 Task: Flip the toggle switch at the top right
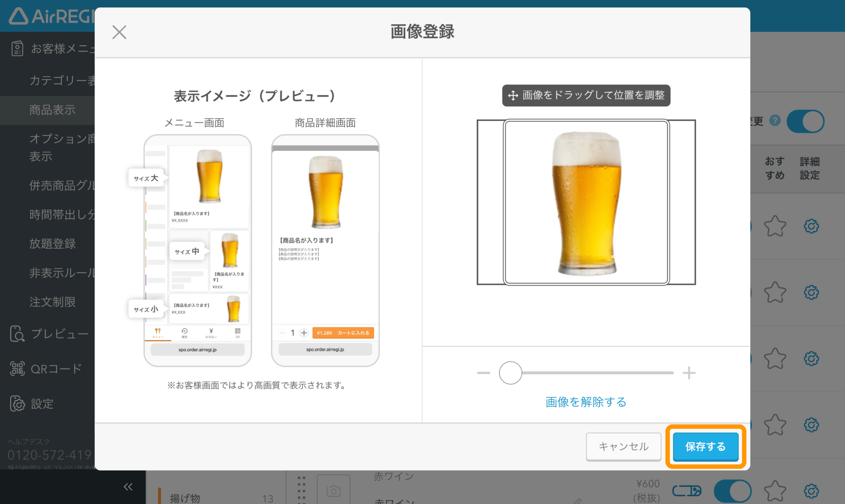805,121
